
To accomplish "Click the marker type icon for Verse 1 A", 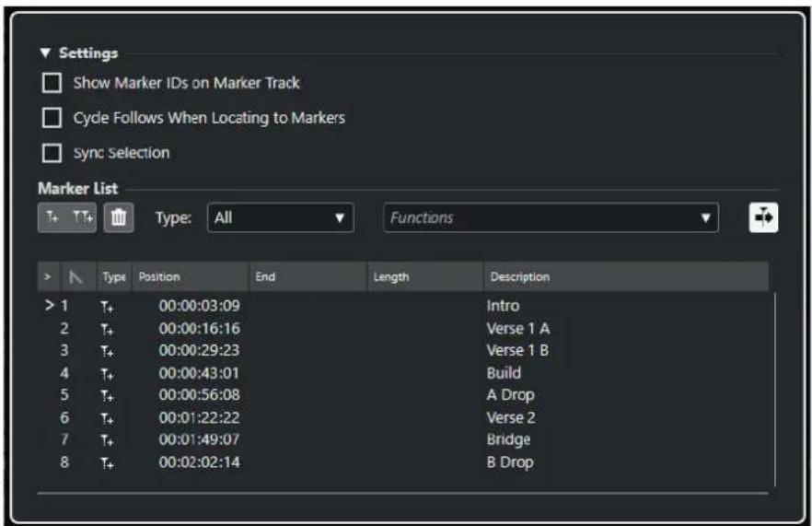I will [107, 329].
